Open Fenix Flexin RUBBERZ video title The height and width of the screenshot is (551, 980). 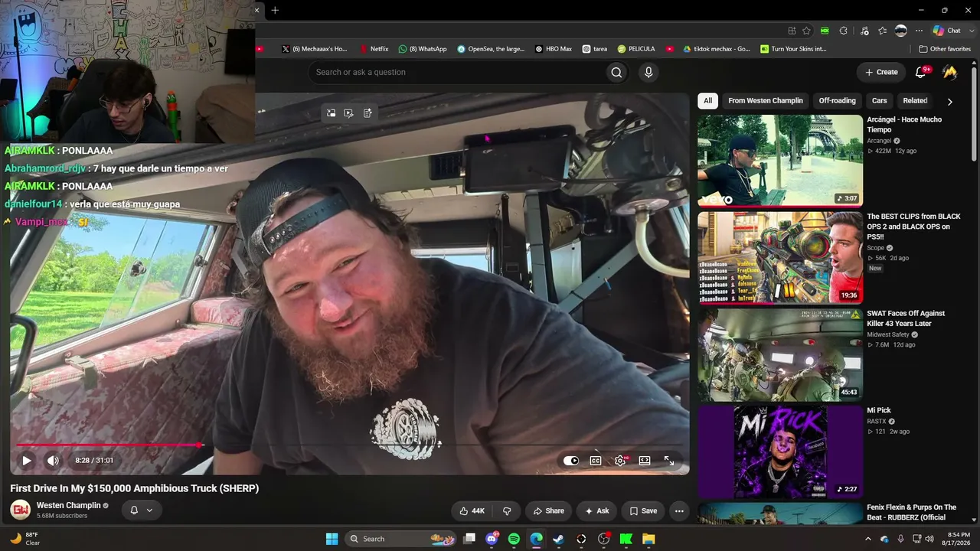(x=911, y=512)
